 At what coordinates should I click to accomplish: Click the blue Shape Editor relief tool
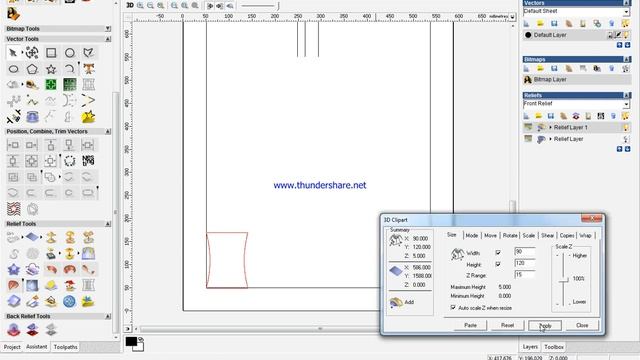[32, 237]
